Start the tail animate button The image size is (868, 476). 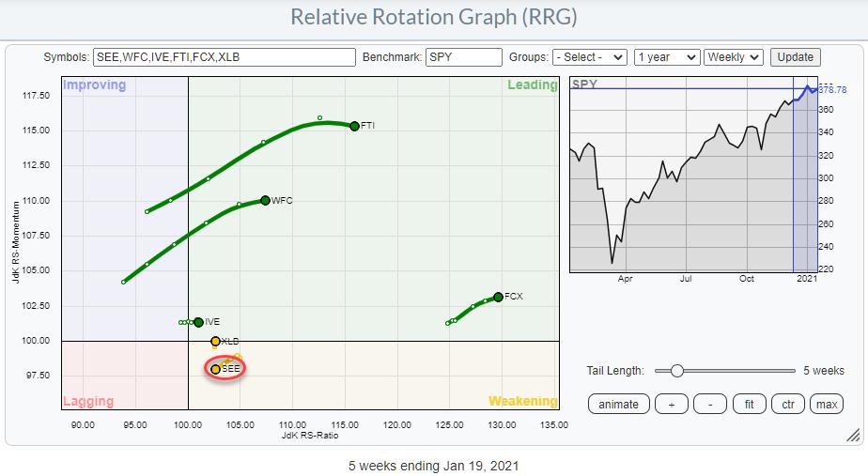click(618, 404)
